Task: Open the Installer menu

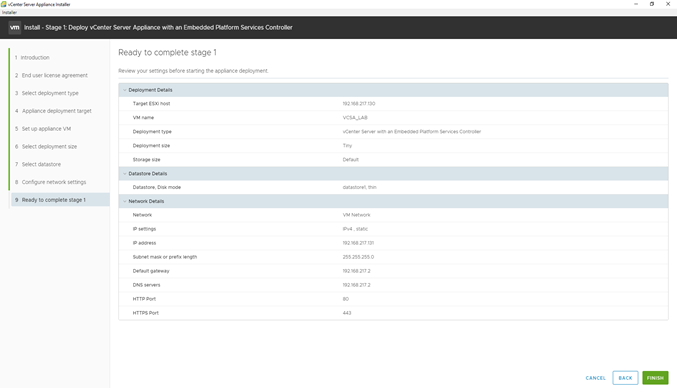Action: pyautogui.click(x=9, y=13)
